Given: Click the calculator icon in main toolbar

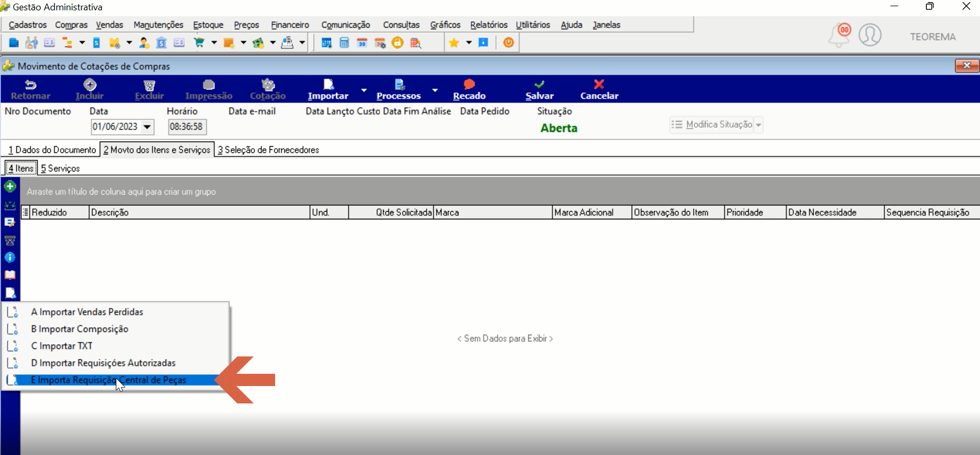Looking at the screenshot, I should tap(344, 43).
